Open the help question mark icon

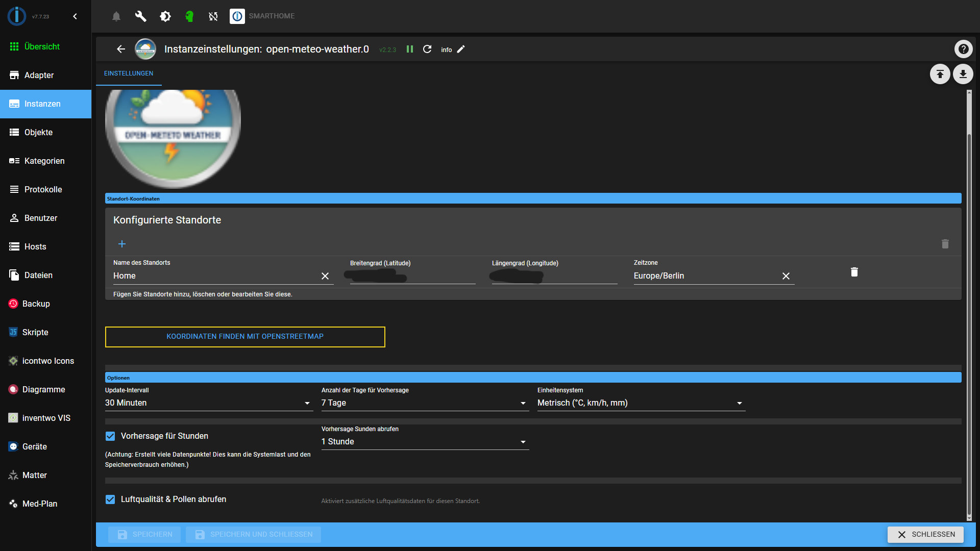(963, 48)
